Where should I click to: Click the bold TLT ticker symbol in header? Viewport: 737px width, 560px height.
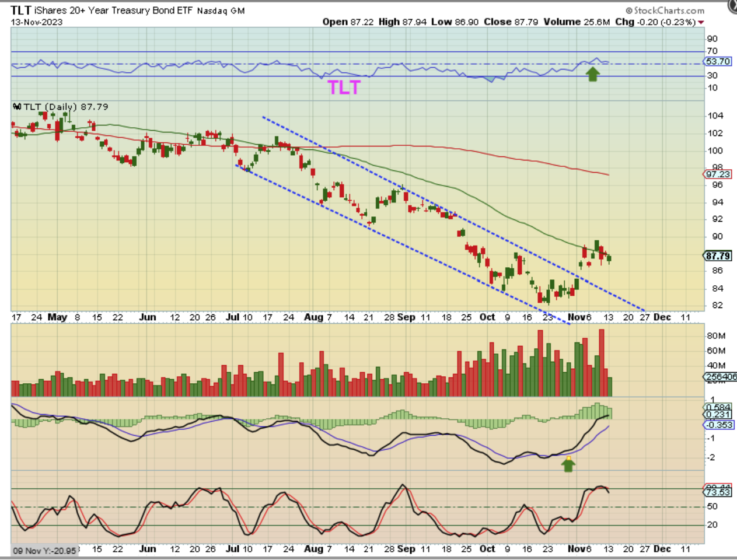pyautogui.click(x=20, y=10)
